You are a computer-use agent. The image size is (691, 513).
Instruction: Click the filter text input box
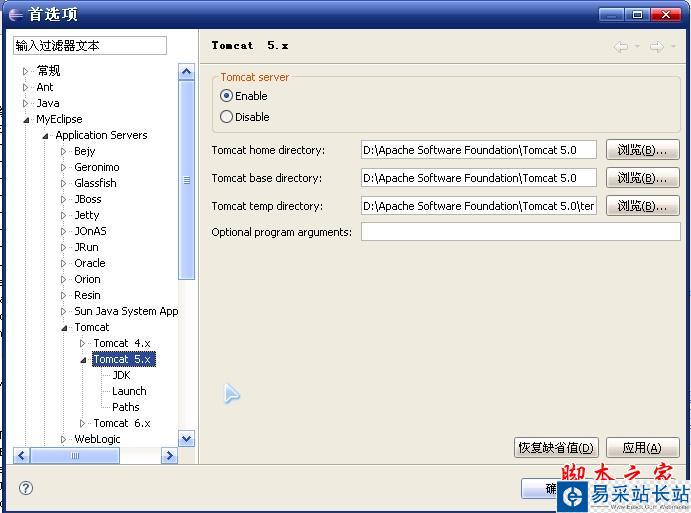(90, 45)
